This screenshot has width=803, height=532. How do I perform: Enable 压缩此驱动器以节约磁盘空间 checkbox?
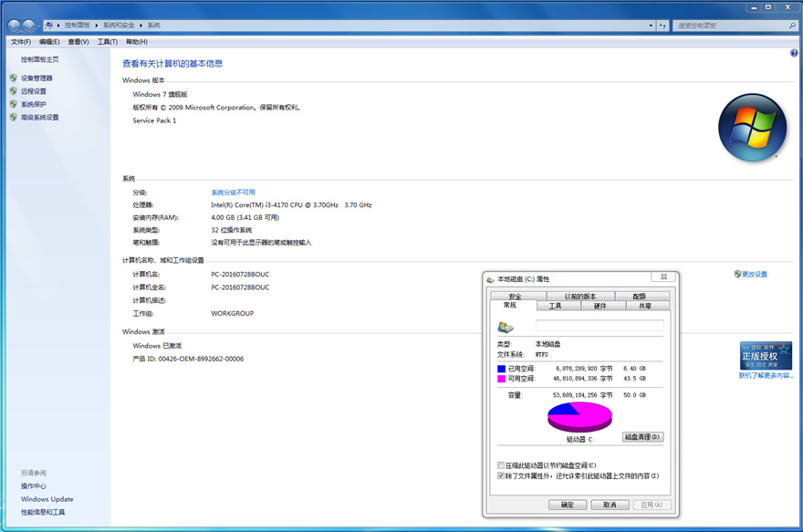click(501, 465)
